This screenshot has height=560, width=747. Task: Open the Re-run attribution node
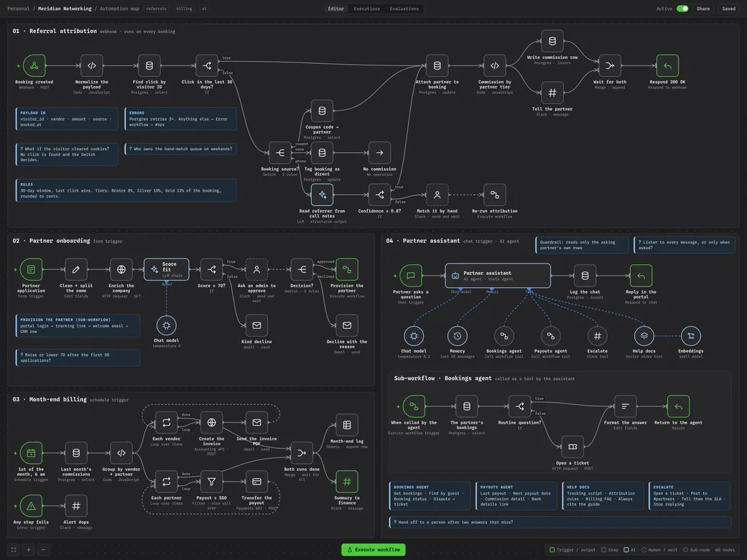tap(494, 195)
